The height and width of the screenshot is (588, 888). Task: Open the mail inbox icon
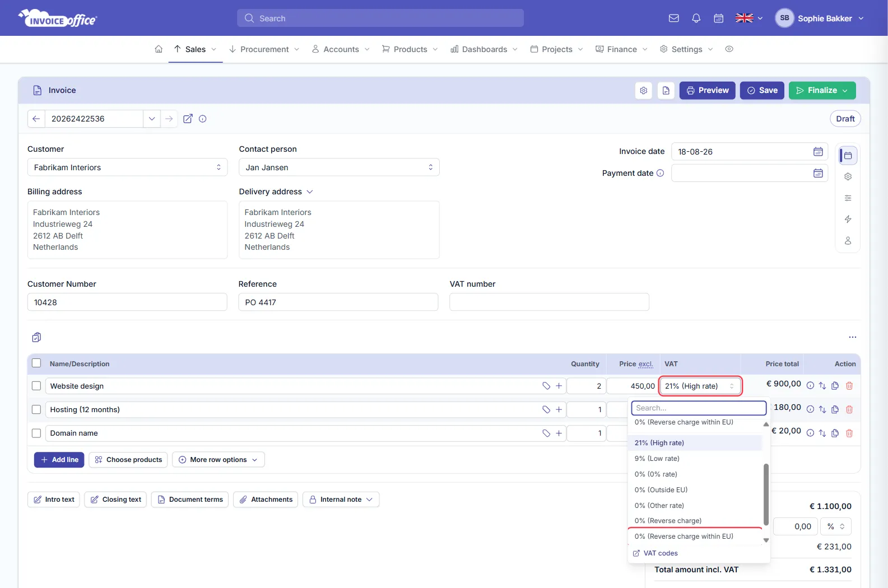[674, 18]
